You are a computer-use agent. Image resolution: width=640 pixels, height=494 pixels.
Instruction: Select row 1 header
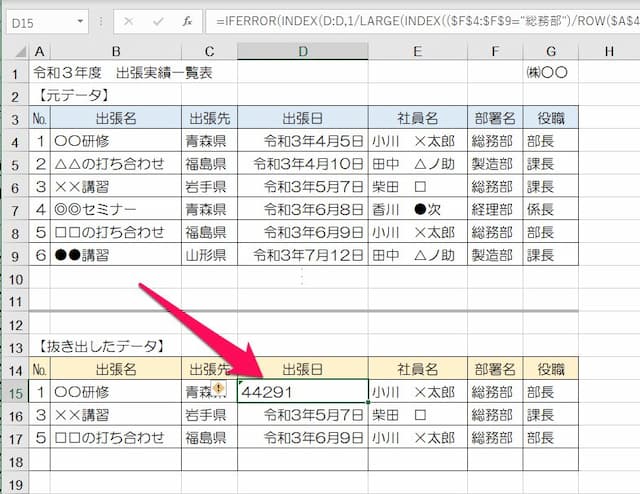point(15,73)
